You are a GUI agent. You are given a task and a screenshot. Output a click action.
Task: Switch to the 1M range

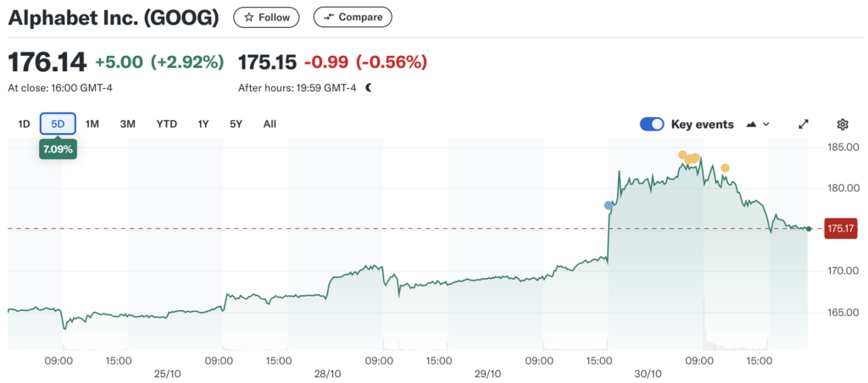92,124
